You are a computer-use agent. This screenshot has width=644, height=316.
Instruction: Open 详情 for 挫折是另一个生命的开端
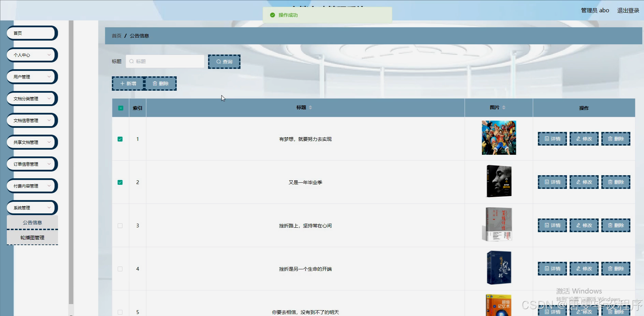(x=552, y=269)
